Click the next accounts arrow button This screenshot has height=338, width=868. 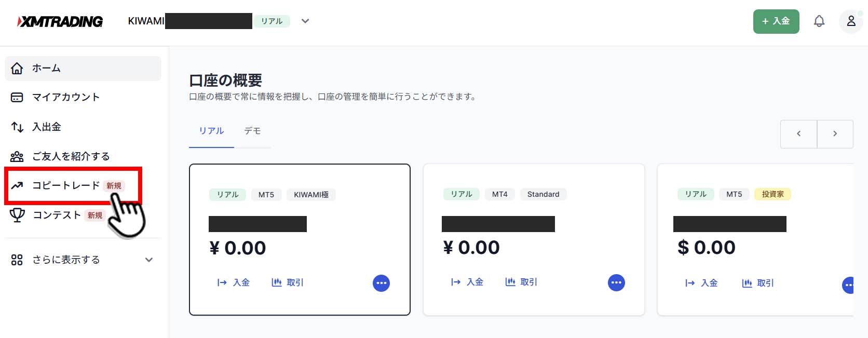835,134
